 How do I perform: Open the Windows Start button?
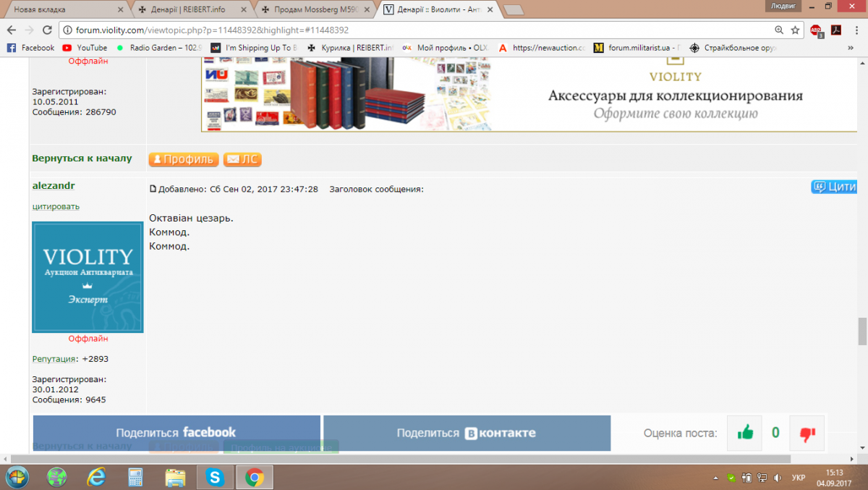17,477
